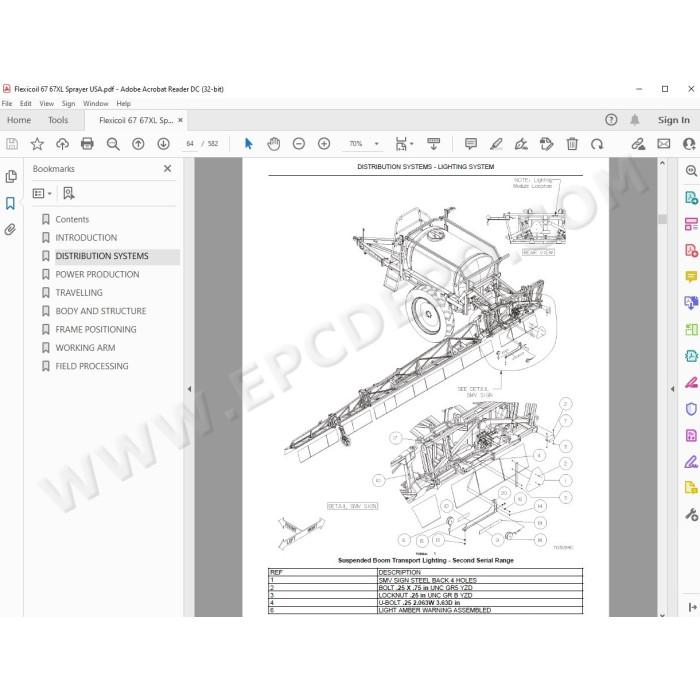This screenshot has height=700, width=700.
Task: Open the TRAVELLING bookmark
Action: tap(79, 292)
